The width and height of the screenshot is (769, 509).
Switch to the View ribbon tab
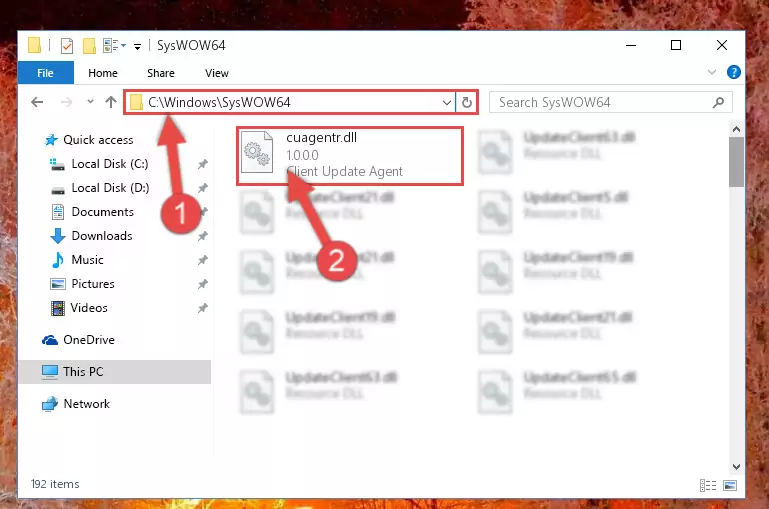(217, 73)
